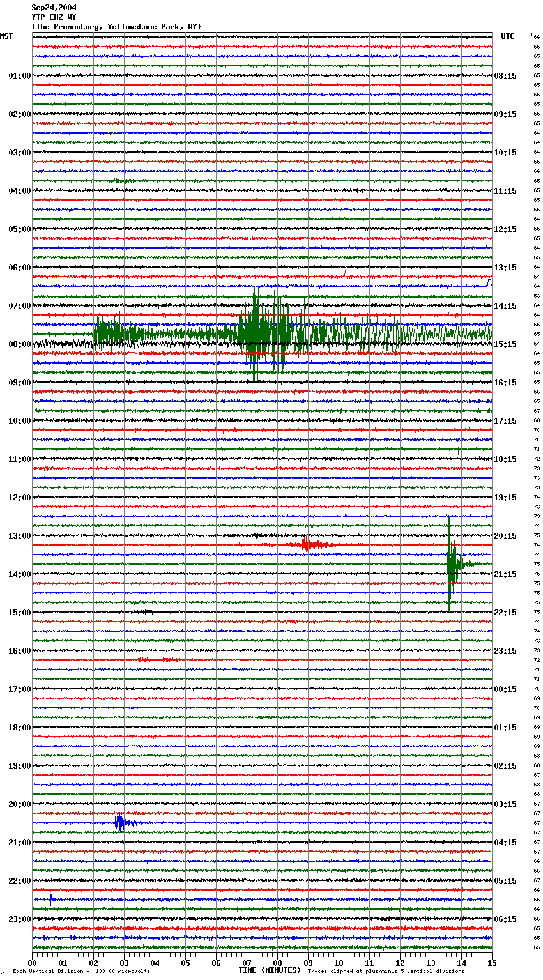543x980 pixels.
Task: Click the 12:15 UTC time label
Action: 505,229
